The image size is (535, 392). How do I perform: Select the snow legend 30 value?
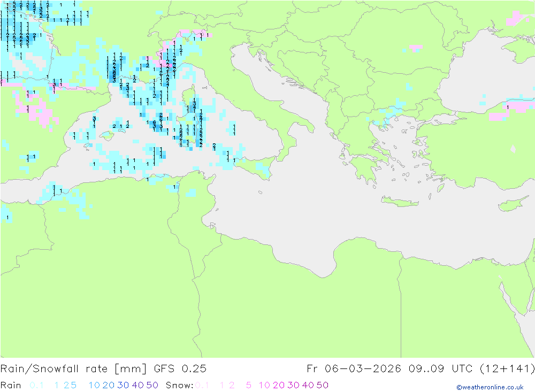click(293, 385)
